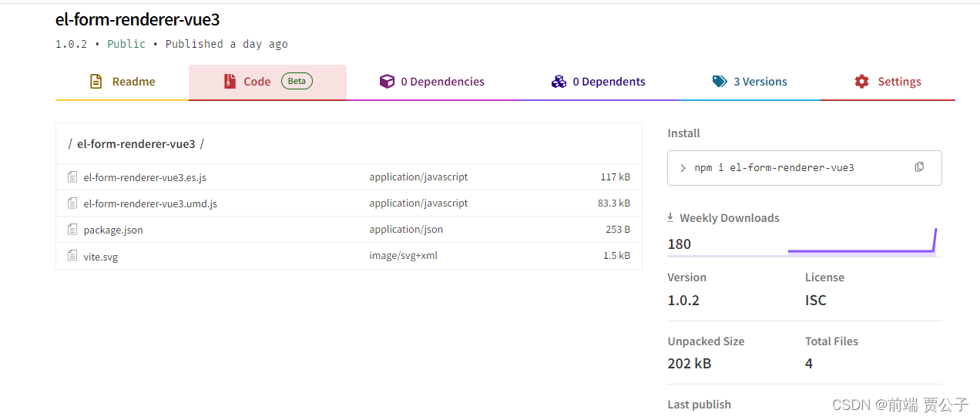
Task: Click the 1.5 kB file size
Action: [x=616, y=256]
